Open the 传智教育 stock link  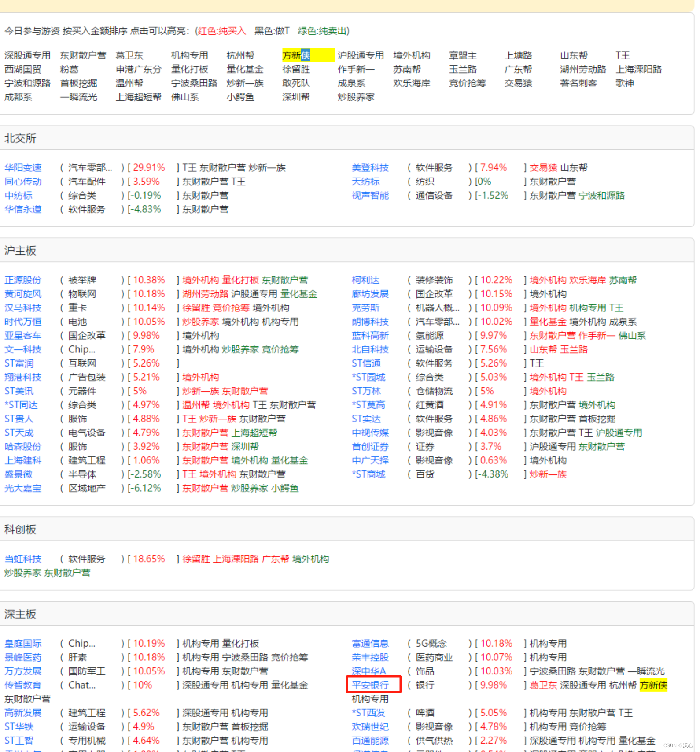click(x=23, y=685)
